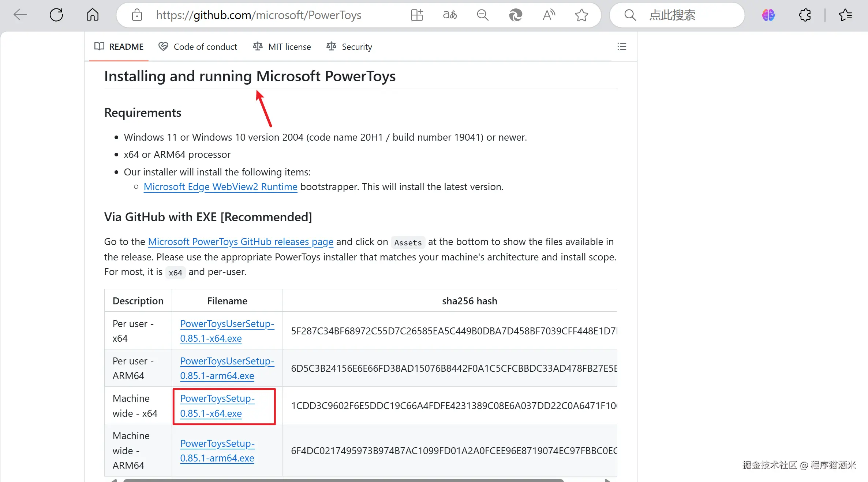Go to browser home page icon
Image resolution: width=868 pixels, height=482 pixels.
[92, 15]
